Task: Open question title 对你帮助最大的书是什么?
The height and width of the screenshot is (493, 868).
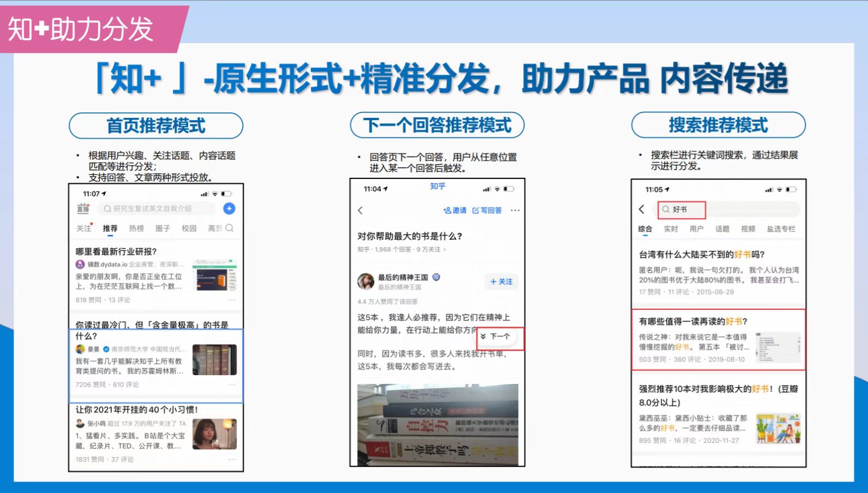Action: (x=410, y=236)
